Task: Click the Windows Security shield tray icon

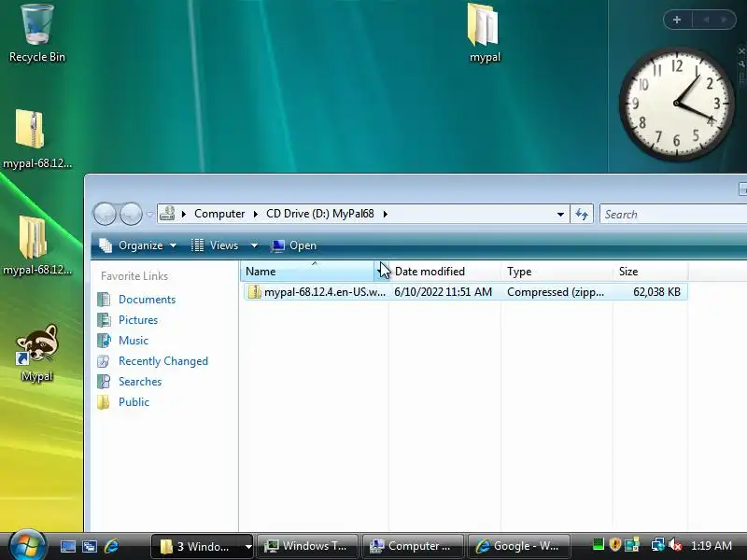Action: pyautogui.click(x=615, y=544)
